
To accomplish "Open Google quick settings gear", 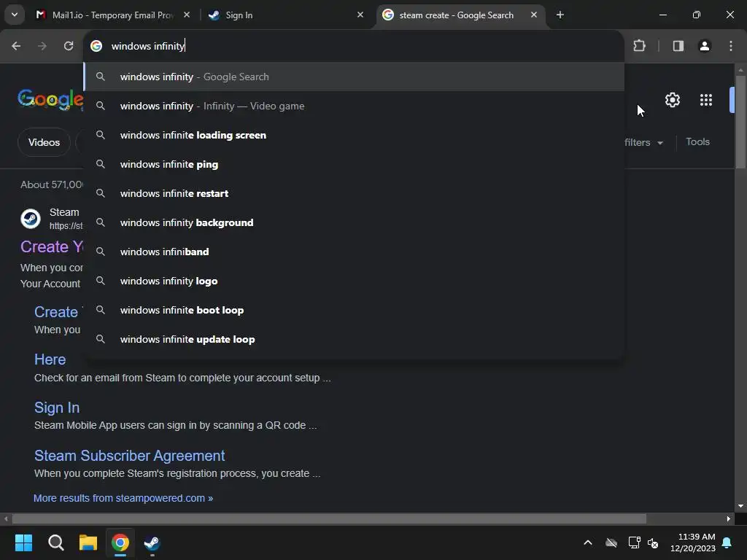I will tap(672, 100).
